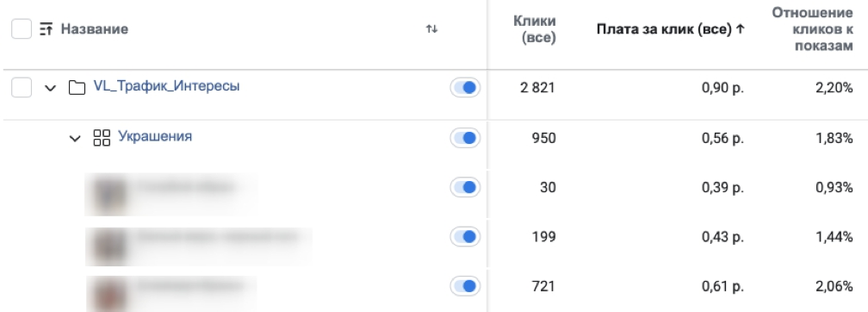This screenshot has width=868, height=312.
Task: Click the folder icon of VL_Трафик_Интересы
Action: pyautogui.click(x=77, y=88)
